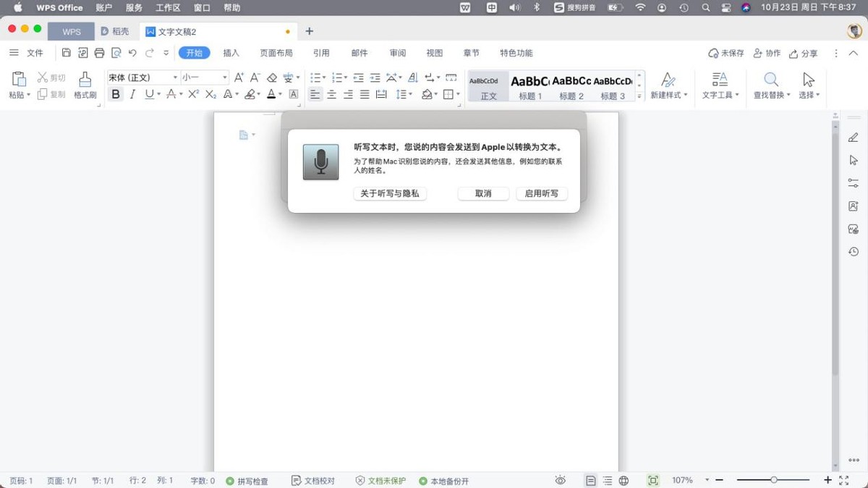This screenshot has height=488, width=868.
Task: Open the 帮助 menu in macOS menu bar
Action: pos(232,7)
